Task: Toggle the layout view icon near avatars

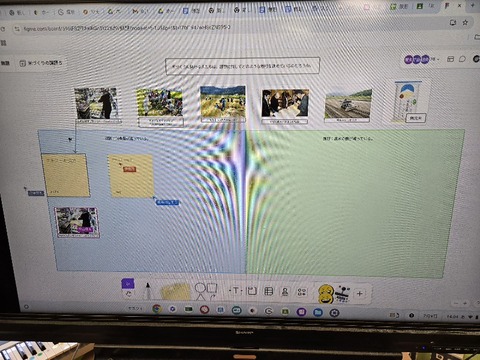Action: pos(450,59)
